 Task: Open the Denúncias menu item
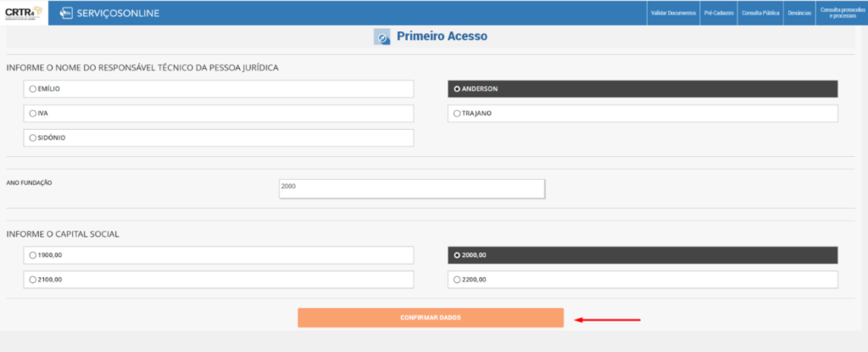click(x=799, y=13)
